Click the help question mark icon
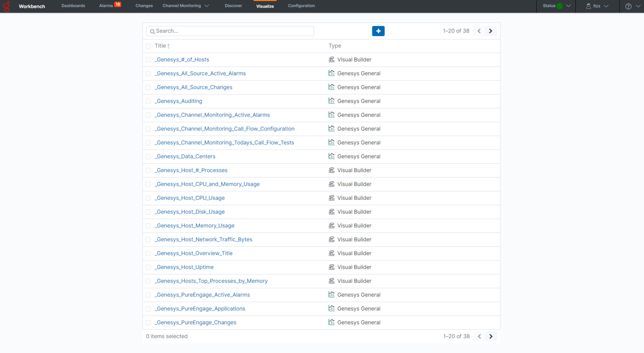644x353 pixels. point(628,6)
